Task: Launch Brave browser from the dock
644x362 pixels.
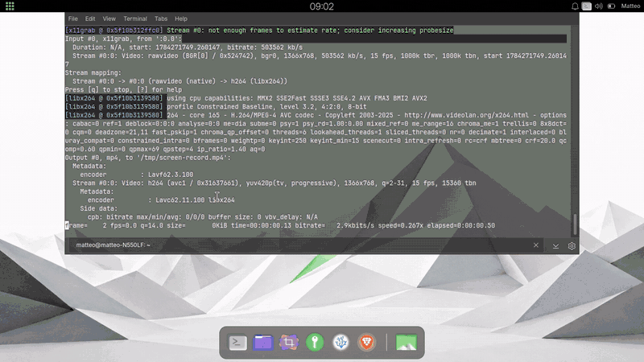Action: pyautogui.click(x=366, y=343)
